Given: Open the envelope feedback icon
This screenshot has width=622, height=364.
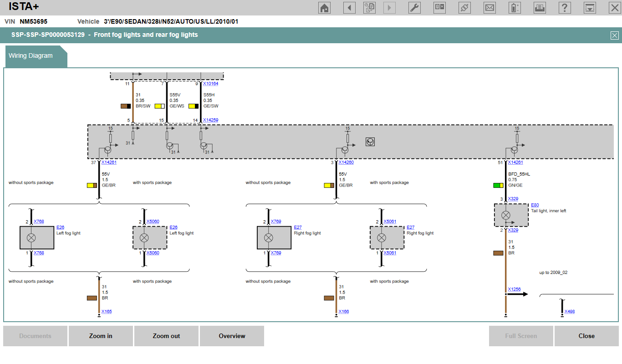Looking at the screenshot, I should pos(489,8).
